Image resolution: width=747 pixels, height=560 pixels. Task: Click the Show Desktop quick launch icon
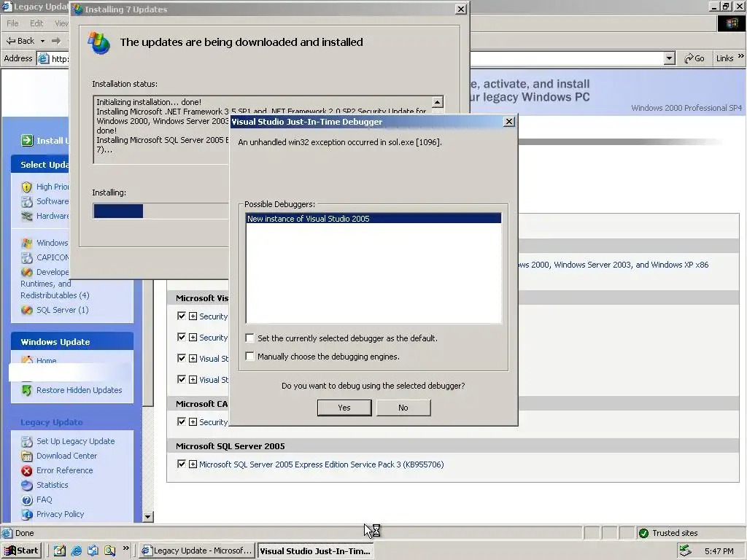point(60,551)
